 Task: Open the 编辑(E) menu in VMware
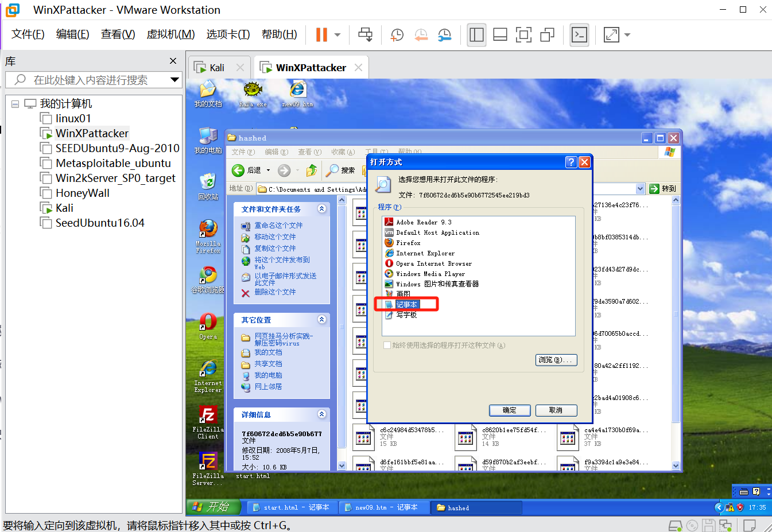tap(73, 34)
